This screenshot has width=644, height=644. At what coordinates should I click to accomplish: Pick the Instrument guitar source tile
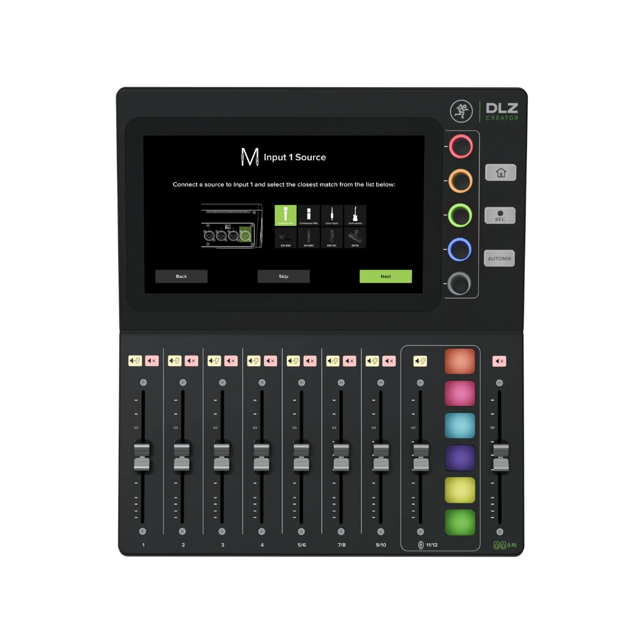tap(355, 215)
